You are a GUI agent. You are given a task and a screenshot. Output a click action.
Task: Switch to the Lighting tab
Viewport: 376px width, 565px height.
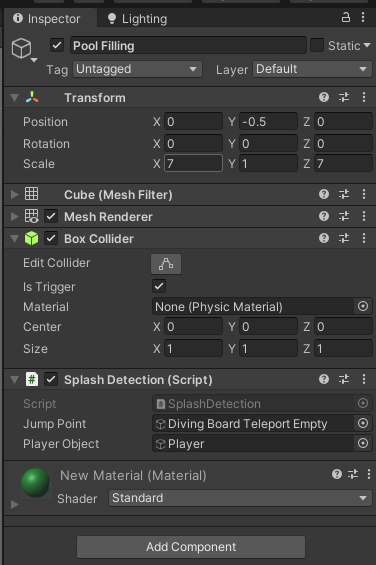click(x=137, y=18)
